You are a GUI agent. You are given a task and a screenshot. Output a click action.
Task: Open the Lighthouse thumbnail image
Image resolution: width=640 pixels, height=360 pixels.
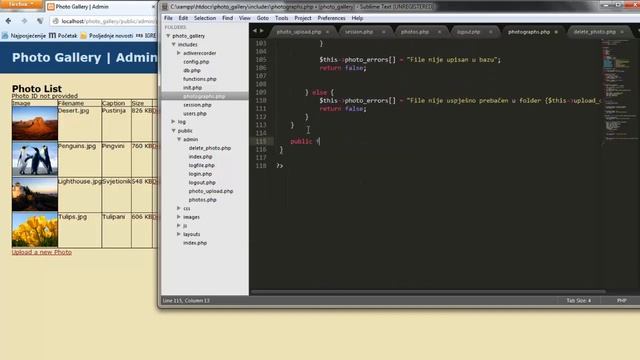[x=35, y=194]
